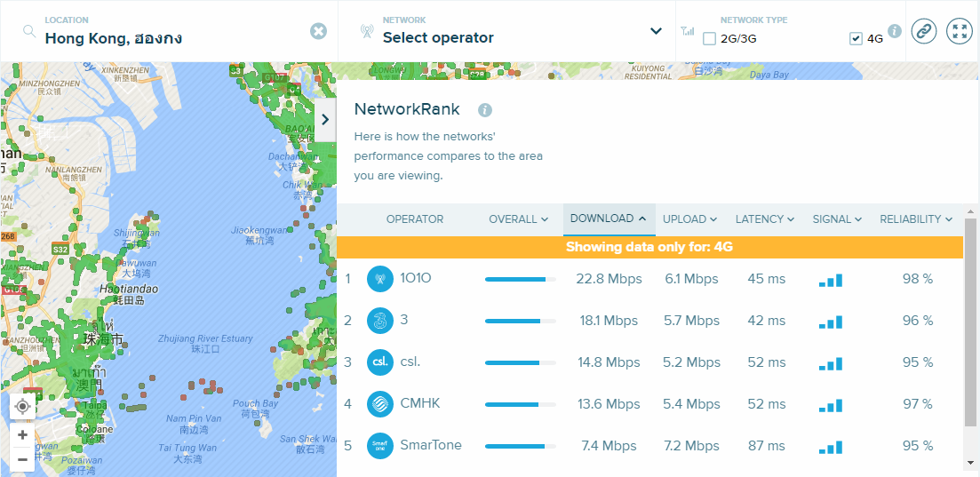Select the 1O1O operator name
980x477 pixels.
click(416, 279)
